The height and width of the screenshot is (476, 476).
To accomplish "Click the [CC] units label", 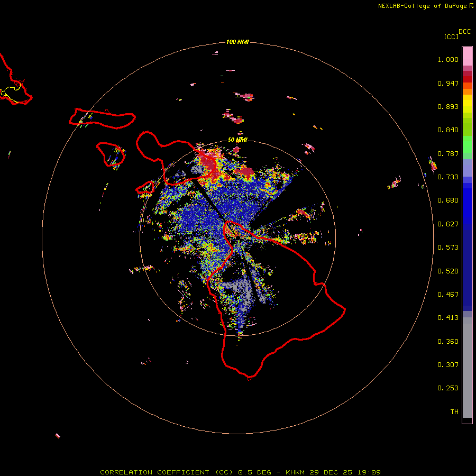I will 451,36.
